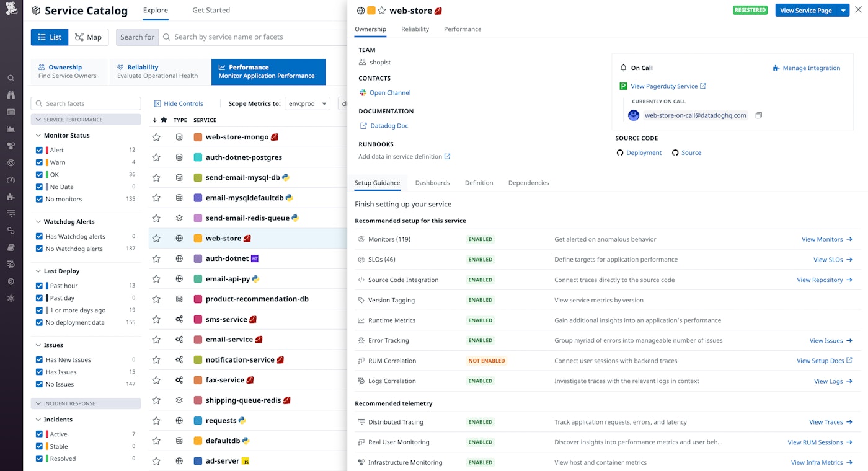Select the notification-service row
The image size is (868, 471).
[248, 359]
